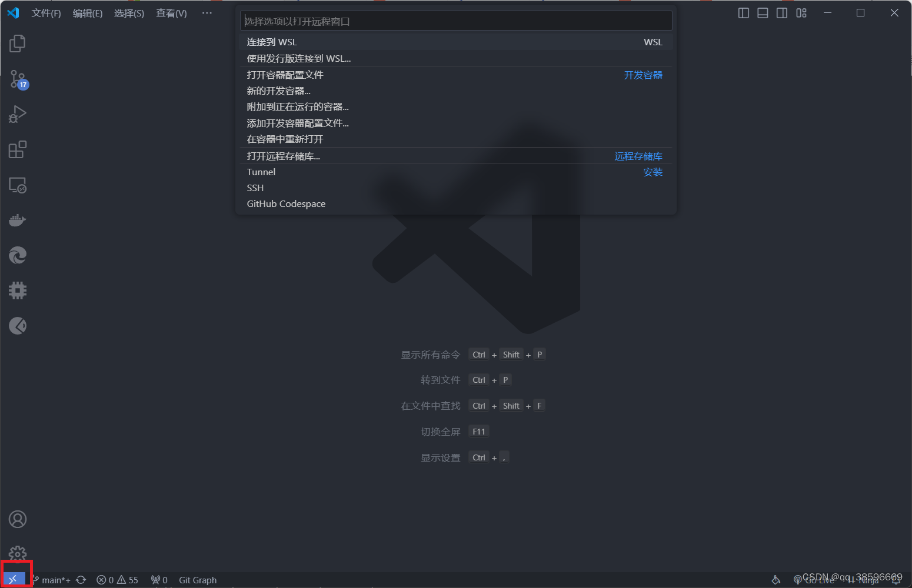Select the Run and Debug icon
This screenshot has height=588, width=912.
pos(17,114)
